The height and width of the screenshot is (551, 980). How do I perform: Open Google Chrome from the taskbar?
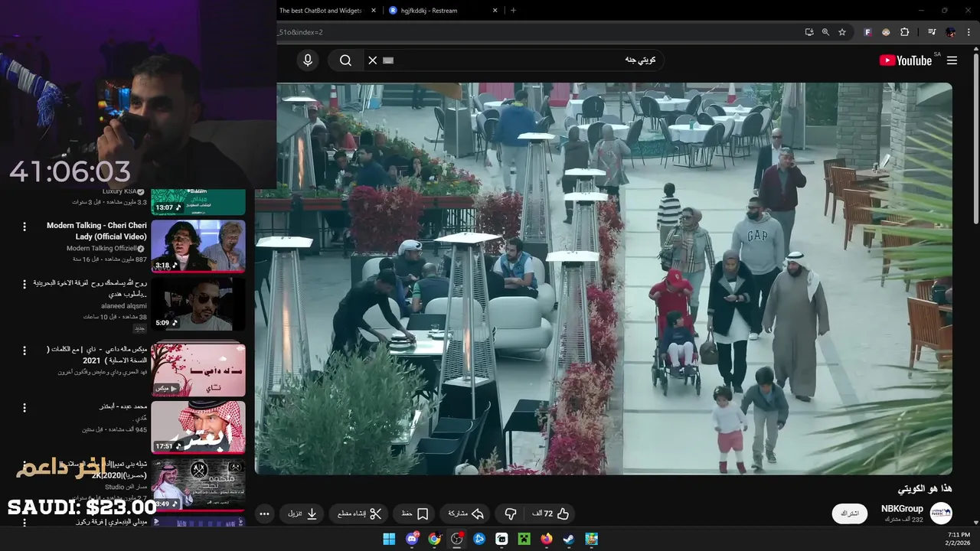pyautogui.click(x=434, y=539)
